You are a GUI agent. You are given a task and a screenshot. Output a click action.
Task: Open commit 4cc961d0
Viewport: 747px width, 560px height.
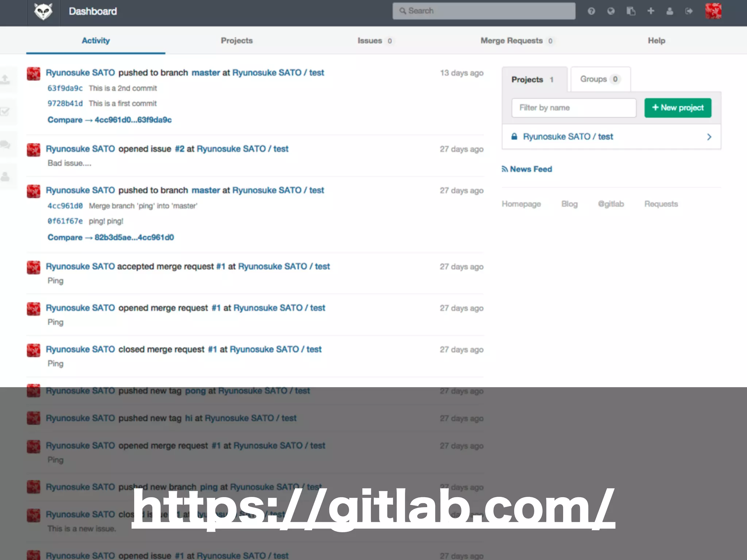click(x=65, y=206)
